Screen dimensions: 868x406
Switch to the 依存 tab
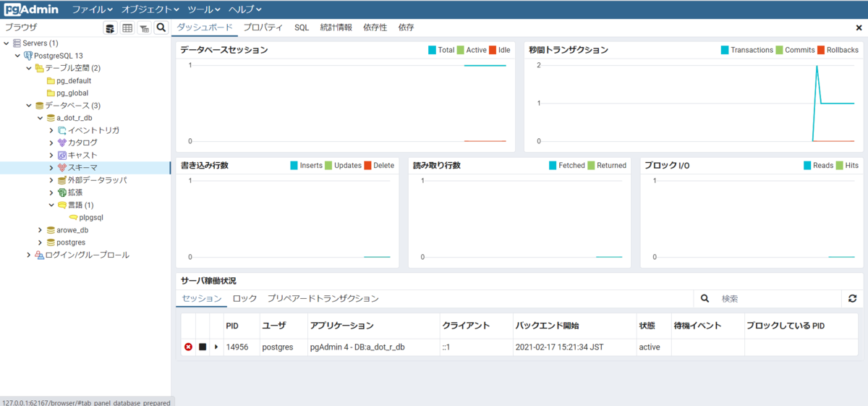406,28
